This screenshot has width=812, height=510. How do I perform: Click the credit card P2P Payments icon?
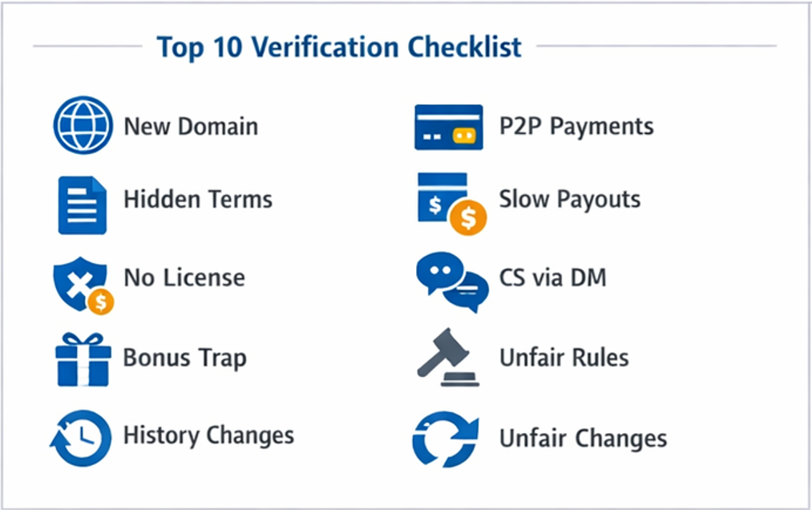pos(448,127)
